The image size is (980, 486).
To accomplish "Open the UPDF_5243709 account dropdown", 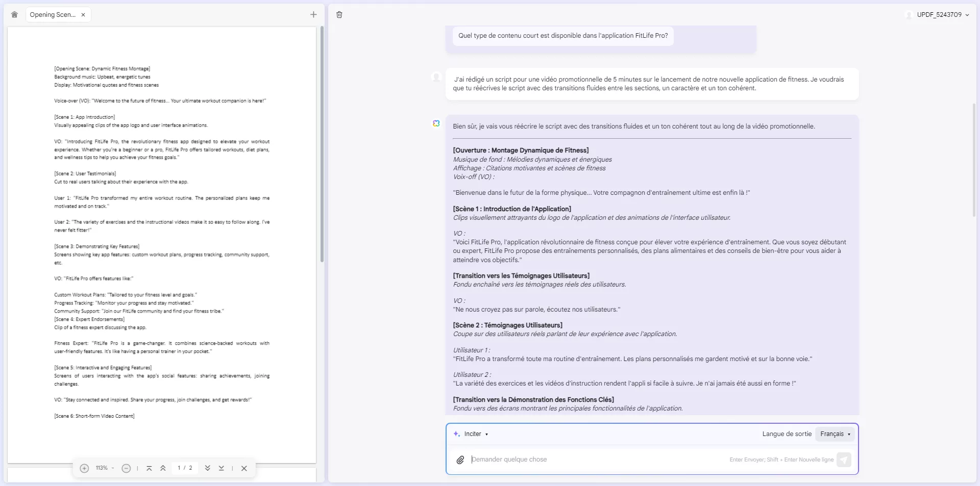I will click(x=943, y=15).
